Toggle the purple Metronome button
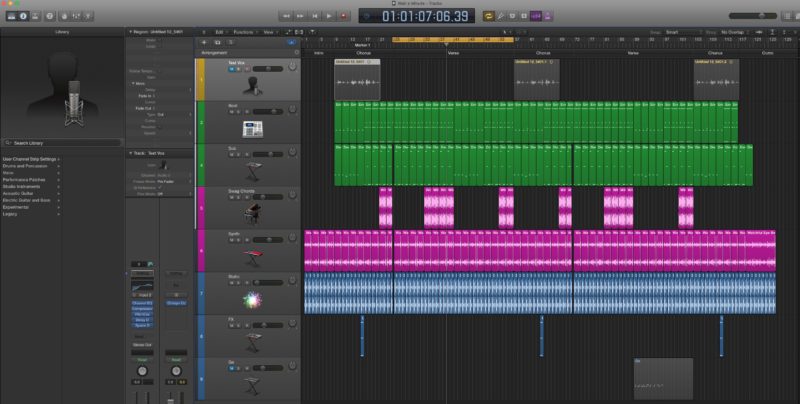 click(x=548, y=16)
